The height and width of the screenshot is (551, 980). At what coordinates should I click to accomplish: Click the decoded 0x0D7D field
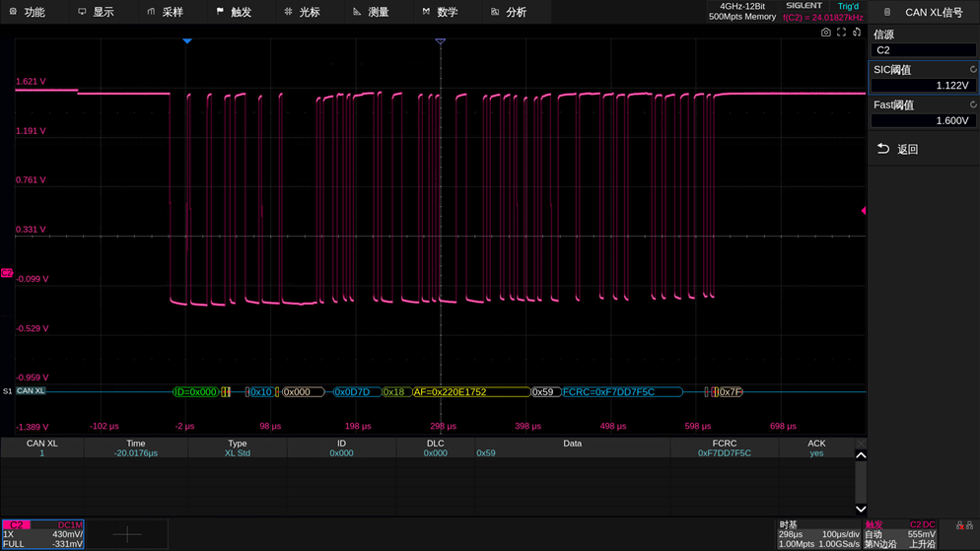click(x=357, y=391)
